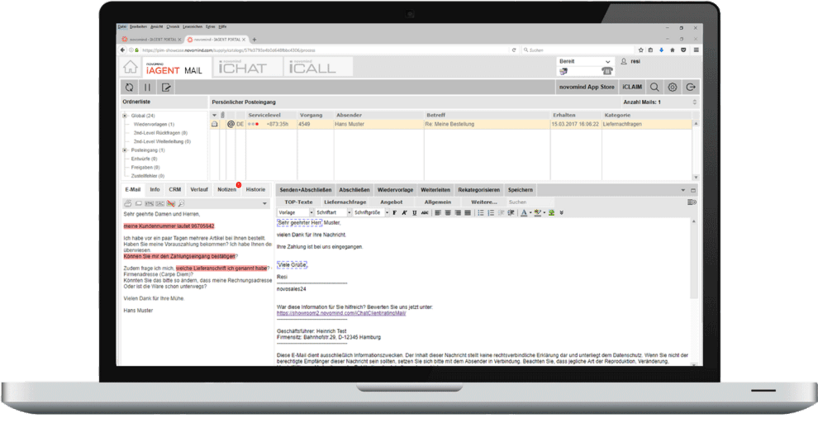Expand the Global (24) folder tree node
Screen dimensions: 818x447
125,116
